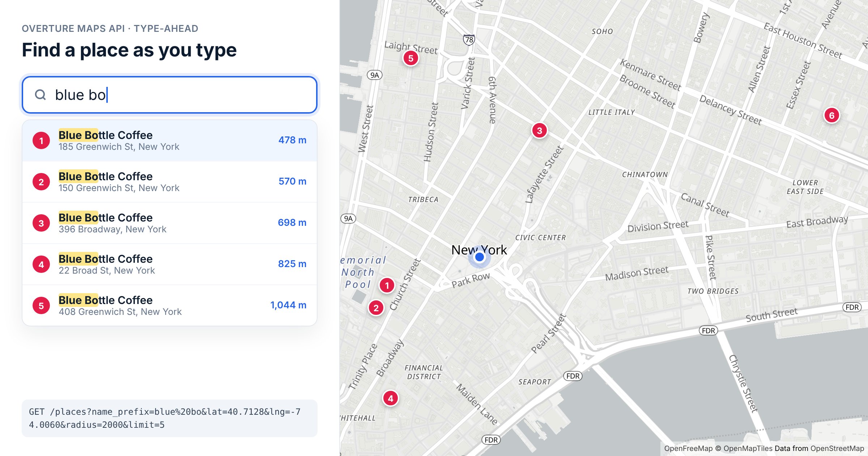The width and height of the screenshot is (868, 456).
Task: Click the red badge 4 in results list
Action: [x=41, y=264]
